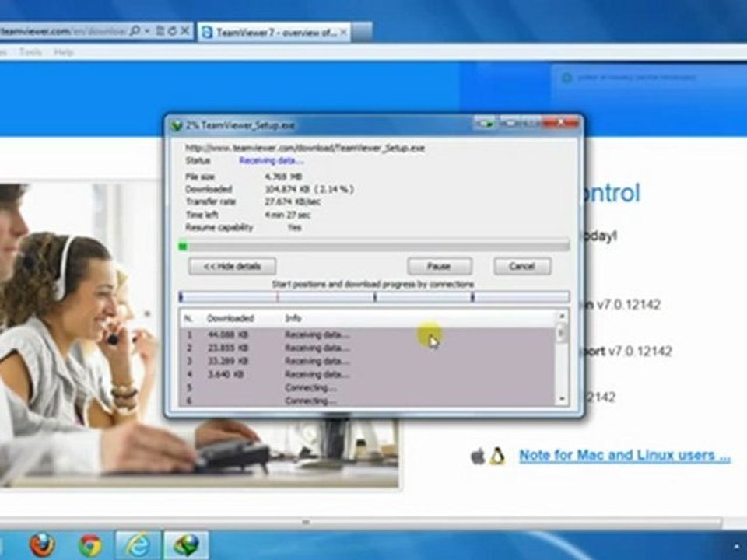
Task: Click the Receiving data status text
Action: pyautogui.click(x=271, y=161)
